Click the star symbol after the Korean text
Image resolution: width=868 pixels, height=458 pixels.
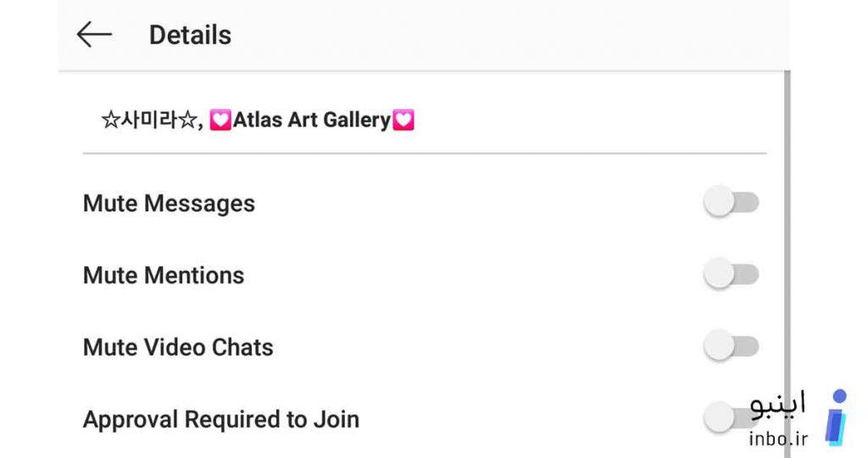click(x=187, y=120)
